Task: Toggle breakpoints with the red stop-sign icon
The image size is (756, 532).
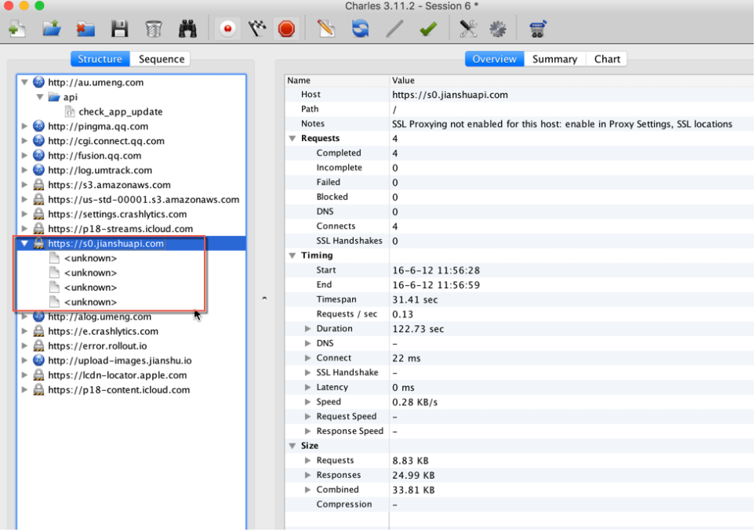Action: [x=286, y=29]
